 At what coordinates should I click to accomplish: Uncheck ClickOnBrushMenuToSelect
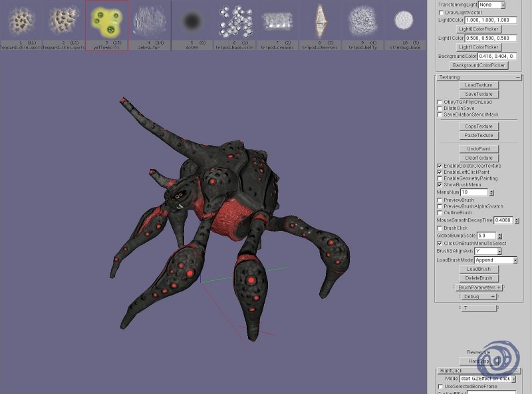click(x=440, y=244)
